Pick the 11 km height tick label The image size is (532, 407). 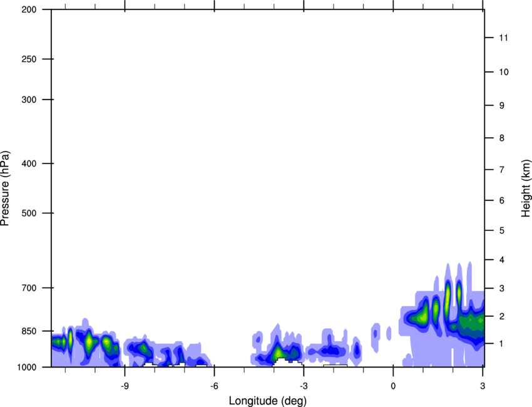coord(504,38)
